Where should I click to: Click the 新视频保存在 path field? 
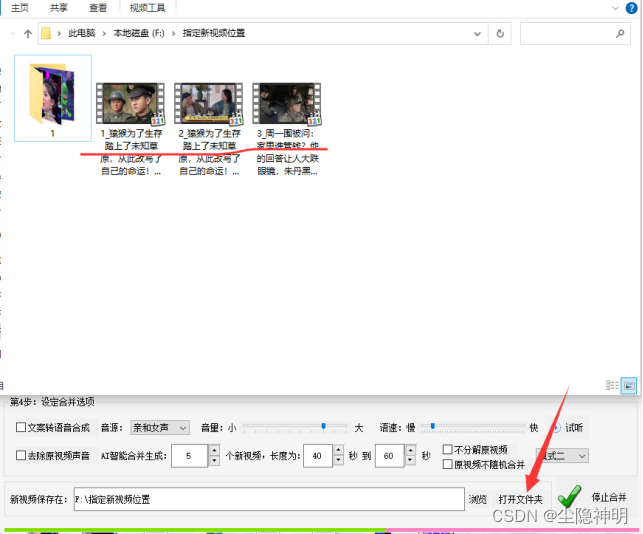(x=269, y=499)
